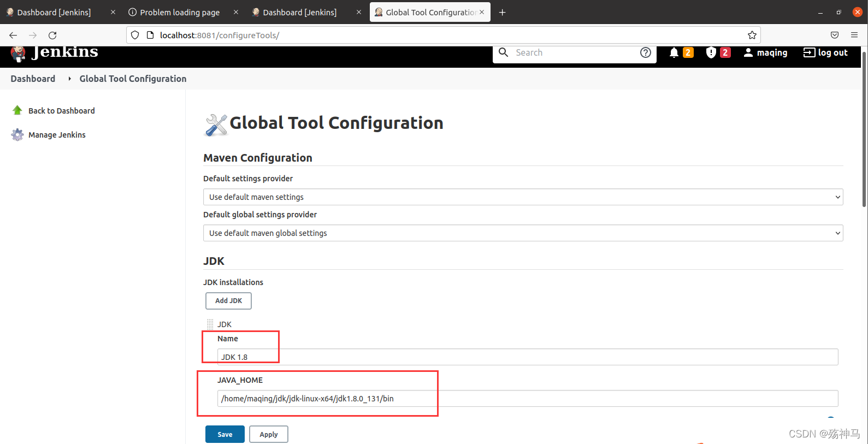Viewport: 868px width, 444px height.
Task: Go back with browser back arrow
Action: [13, 35]
